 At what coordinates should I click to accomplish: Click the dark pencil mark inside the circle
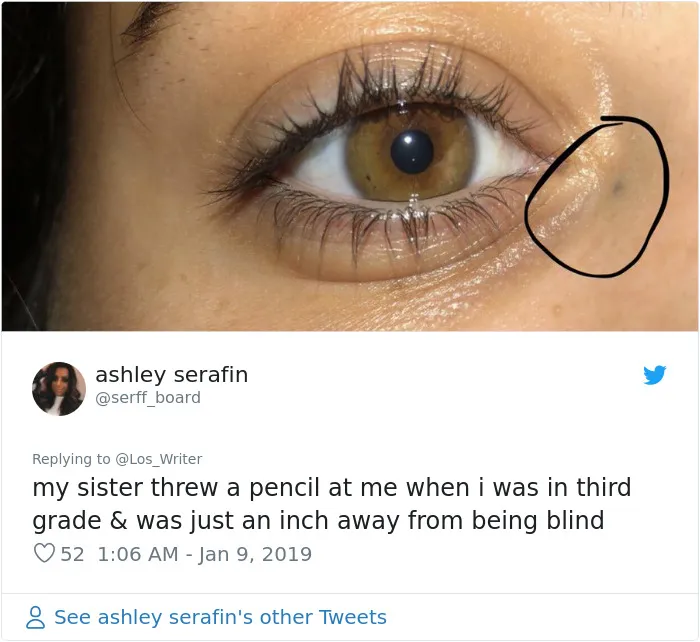[618, 188]
